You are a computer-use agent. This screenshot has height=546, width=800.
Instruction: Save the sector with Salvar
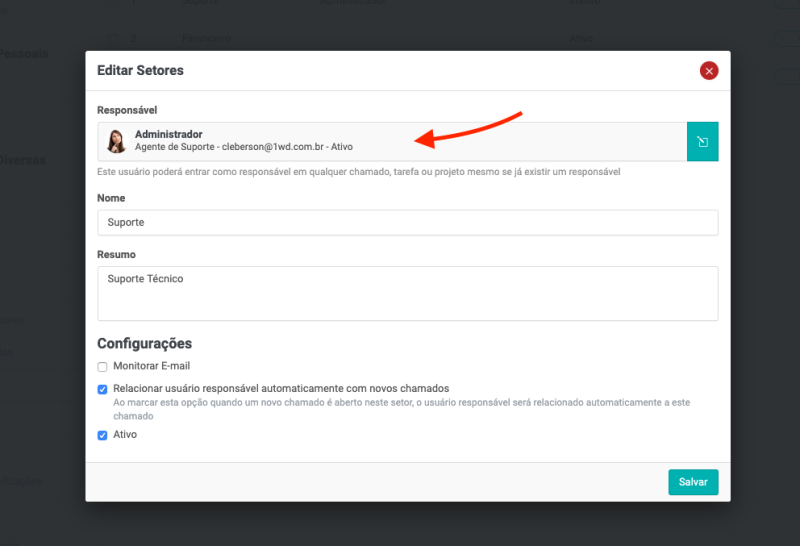[x=693, y=482]
